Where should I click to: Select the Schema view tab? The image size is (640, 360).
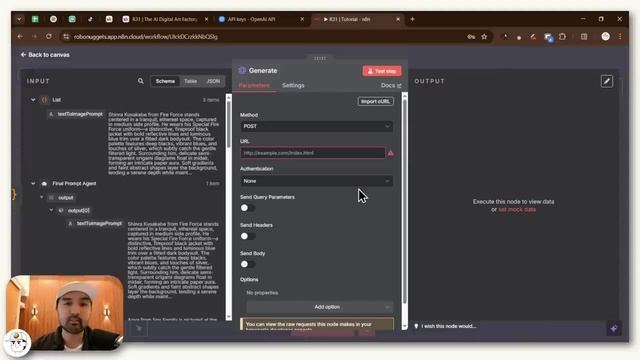165,81
